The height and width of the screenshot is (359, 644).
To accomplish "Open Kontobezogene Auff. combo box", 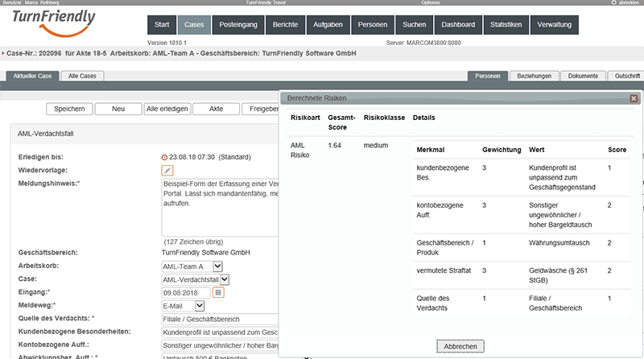I will (220, 345).
